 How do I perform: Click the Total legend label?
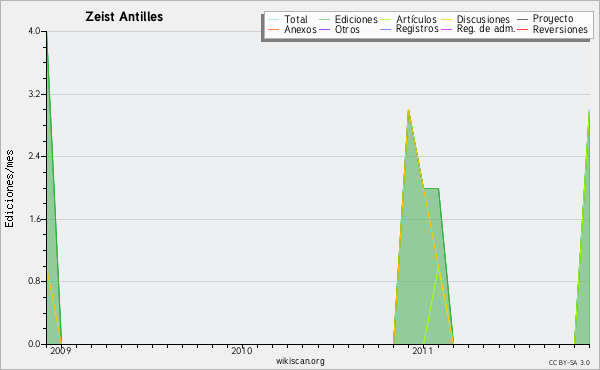coord(295,20)
